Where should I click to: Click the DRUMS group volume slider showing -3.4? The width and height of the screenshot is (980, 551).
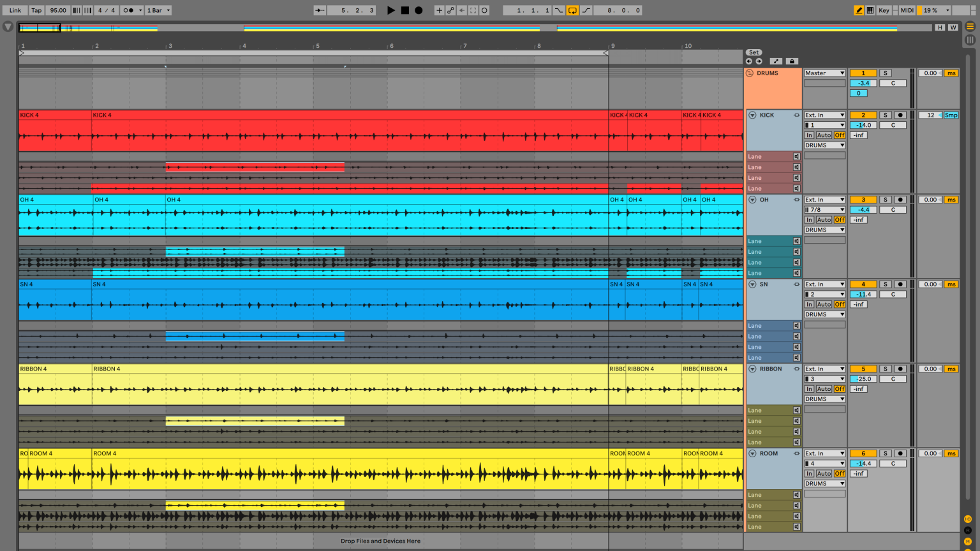point(863,82)
